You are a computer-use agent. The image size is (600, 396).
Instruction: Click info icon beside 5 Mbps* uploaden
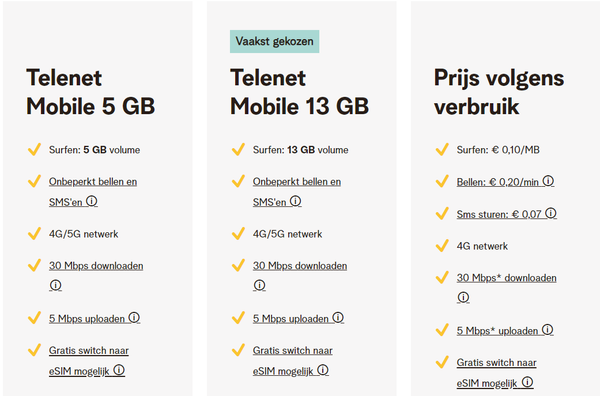pyautogui.click(x=548, y=329)
